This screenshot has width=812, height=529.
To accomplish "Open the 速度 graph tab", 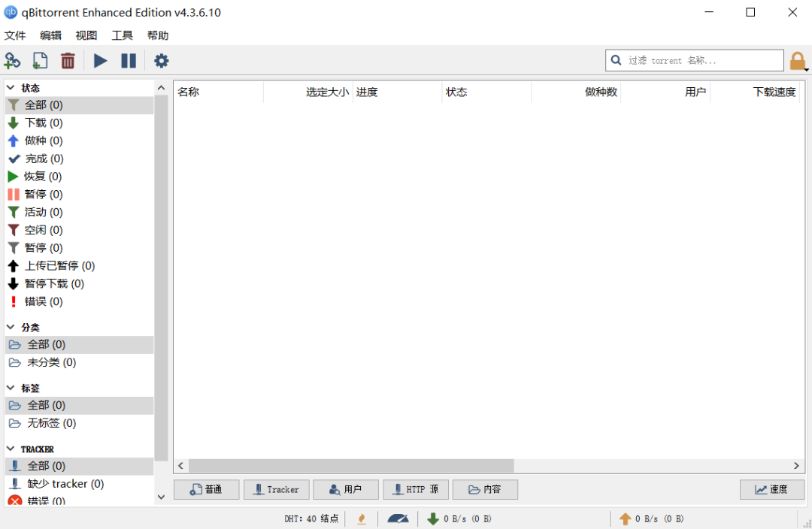I will (x=772, y=490).
